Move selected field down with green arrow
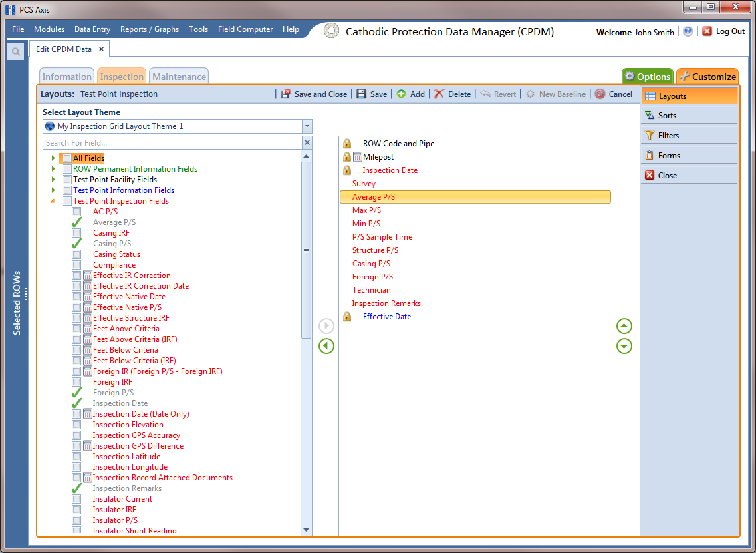756x553 pixels. pyautogui.click(x=624, y=346)
